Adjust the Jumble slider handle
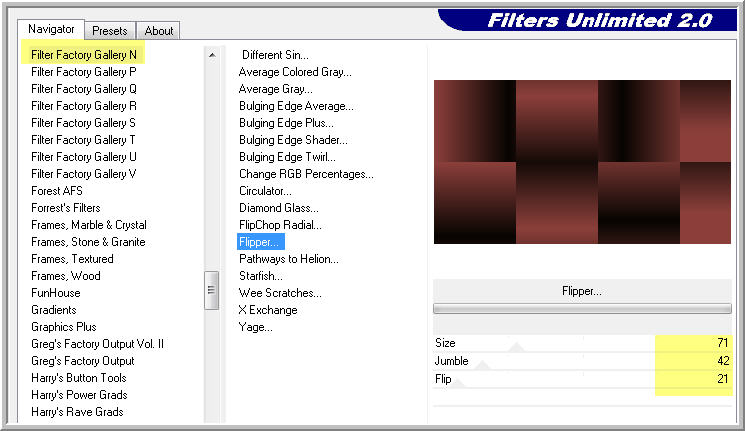745x431 pixels. click(482, 365)
